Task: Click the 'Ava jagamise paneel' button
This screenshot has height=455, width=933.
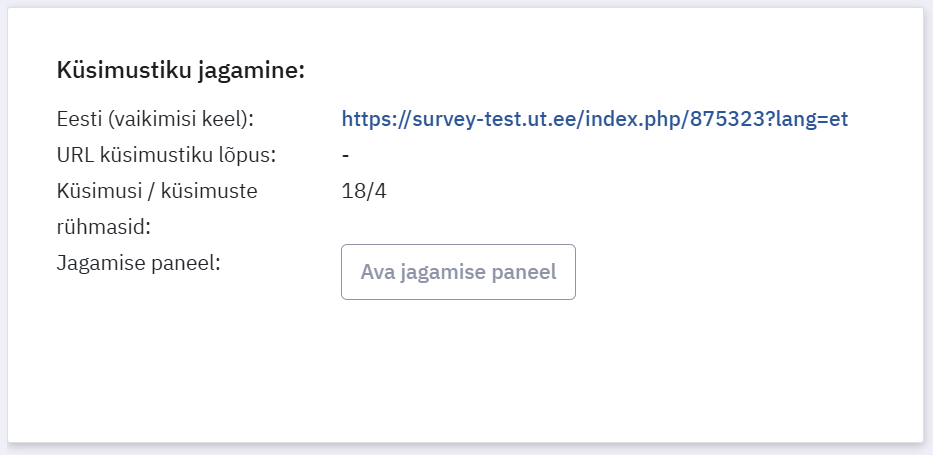Action: (458, 272)
